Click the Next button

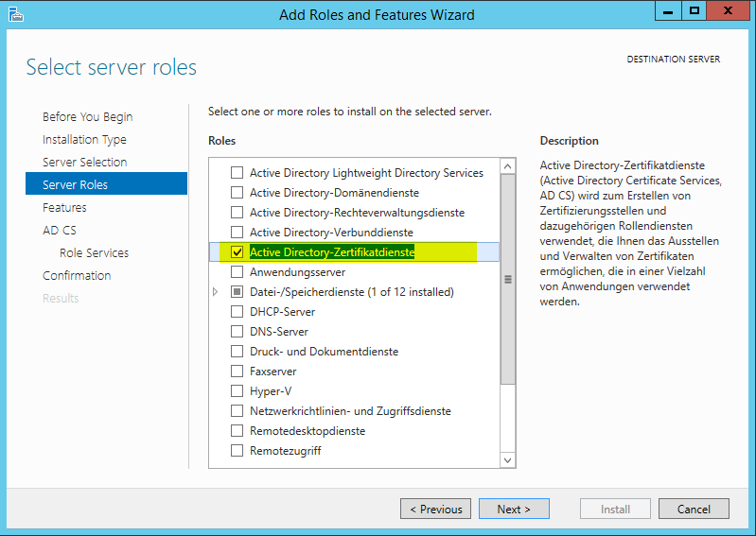pyautogui.click(x=514, y=509)
